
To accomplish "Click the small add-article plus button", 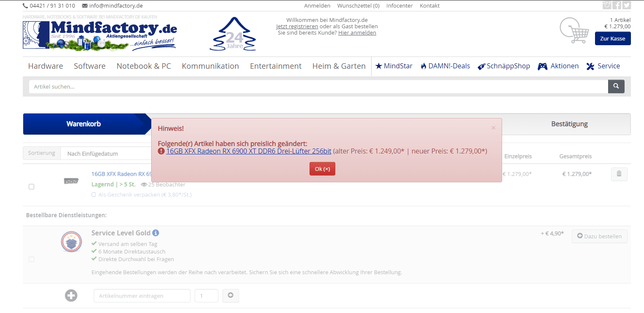I will point(231,296).
